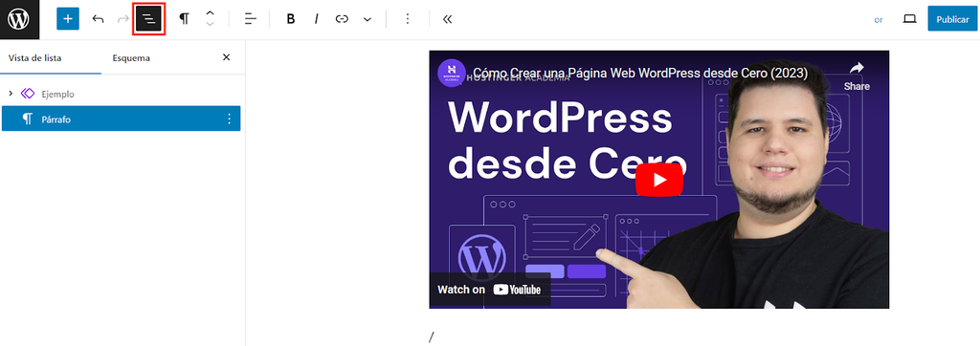The width and height of the screenshot is (980, 346).
Task: Click the paragraph block containing the slash
Action: click(x=658, y=337)
